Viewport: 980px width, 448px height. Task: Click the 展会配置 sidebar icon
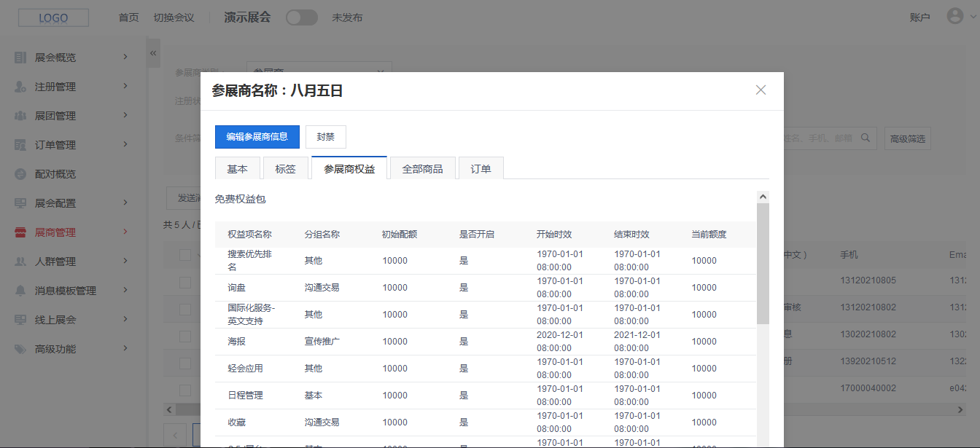coord(20,203)
